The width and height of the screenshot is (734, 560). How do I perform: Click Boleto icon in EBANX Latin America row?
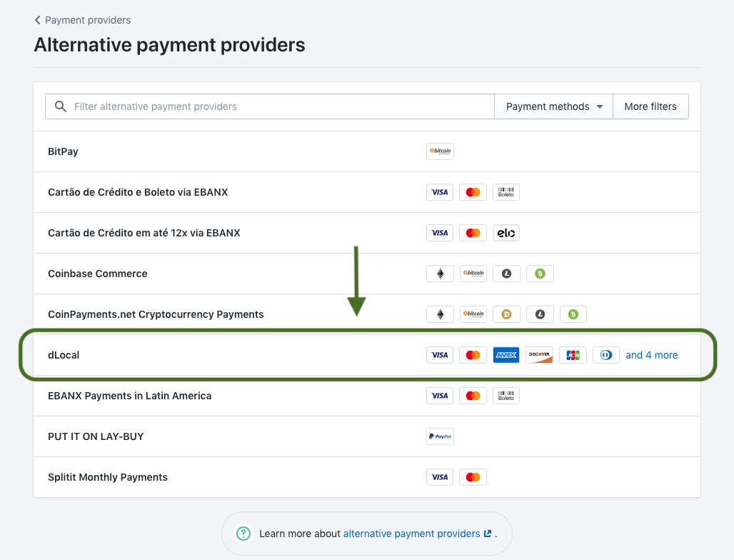[x=506, y=396]
